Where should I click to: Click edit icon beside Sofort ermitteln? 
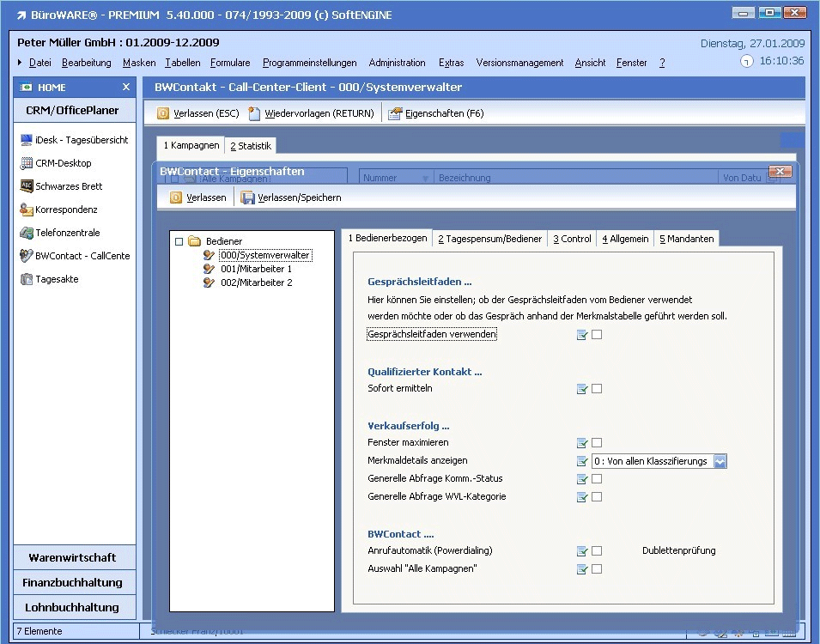[x=582, y=389]
